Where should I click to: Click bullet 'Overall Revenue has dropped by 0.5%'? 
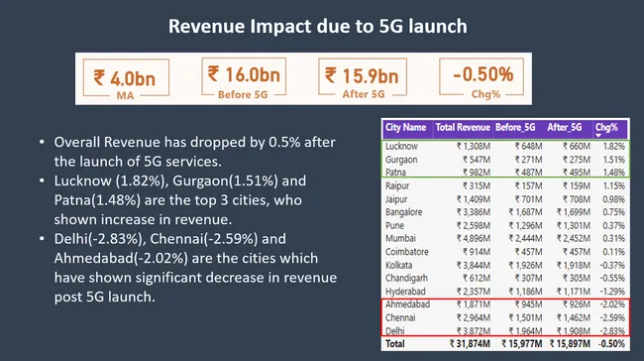pos(194,152)
